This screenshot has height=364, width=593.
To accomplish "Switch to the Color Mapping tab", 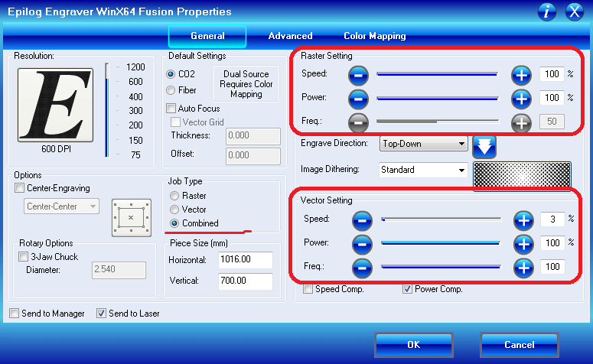I will [x=374, y=36].
